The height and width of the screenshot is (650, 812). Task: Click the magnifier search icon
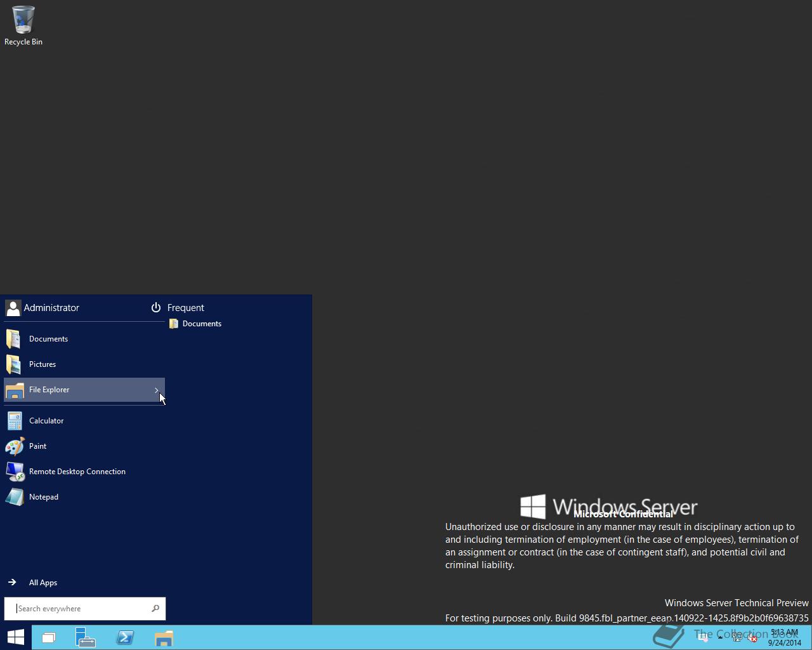[155, 608]
